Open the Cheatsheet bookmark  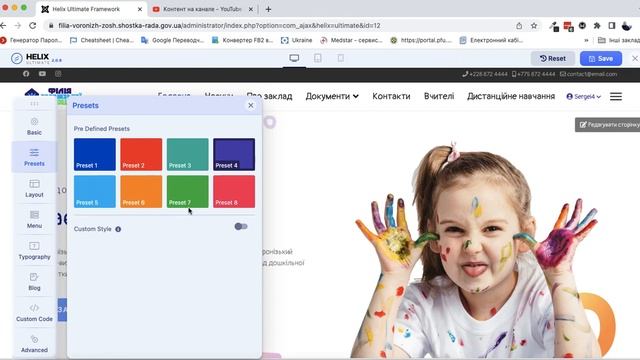coord(102,40)
